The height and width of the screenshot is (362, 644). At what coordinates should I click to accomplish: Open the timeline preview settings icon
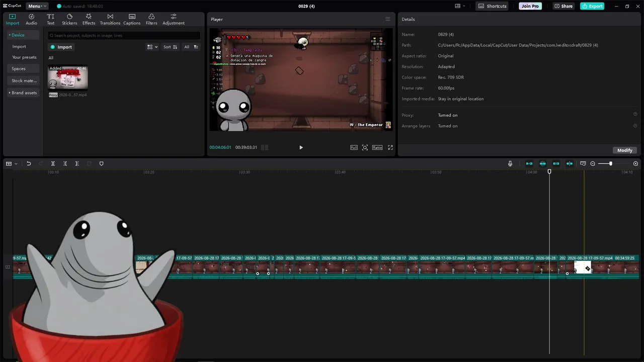click(x=583, y=163)
